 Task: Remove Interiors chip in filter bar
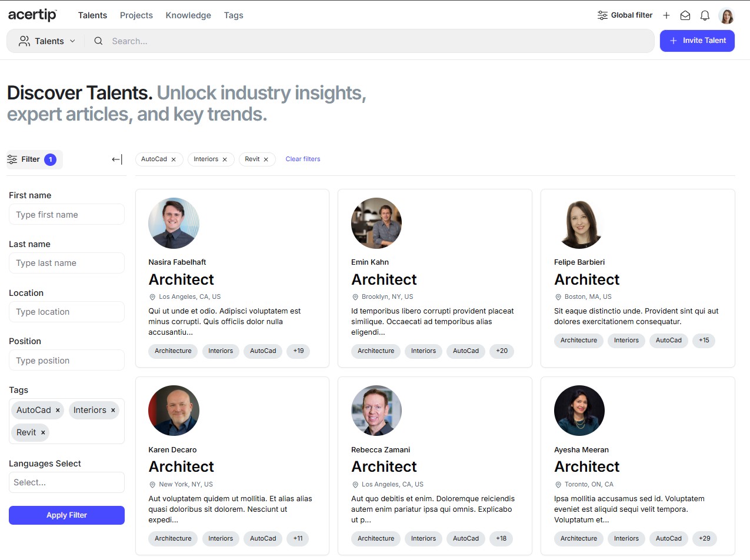click(225, 159)
